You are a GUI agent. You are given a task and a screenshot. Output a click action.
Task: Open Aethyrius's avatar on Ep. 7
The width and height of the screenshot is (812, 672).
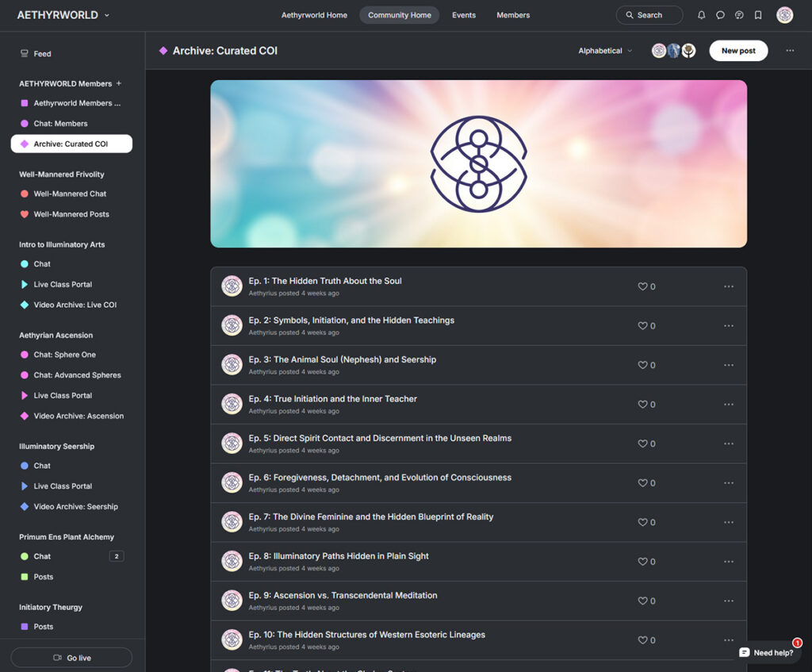(x=232, y=521)
